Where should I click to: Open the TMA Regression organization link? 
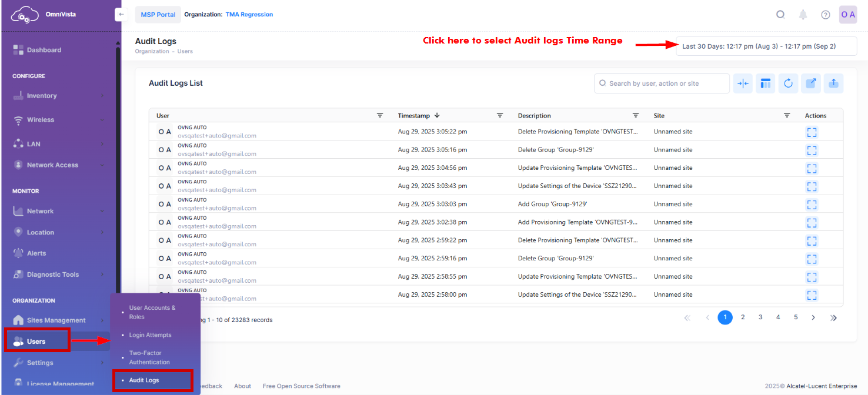(249, 14)
